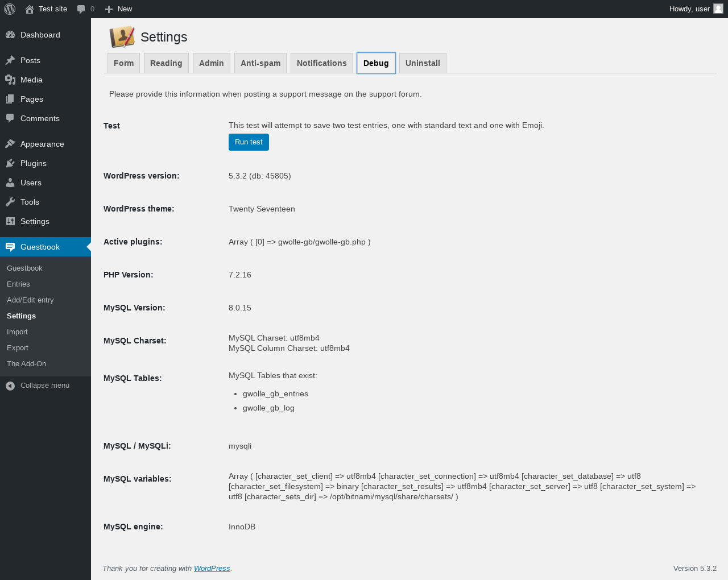Click the Dashboard gauge icon
The image size is (728, 580).
[10, 35]
